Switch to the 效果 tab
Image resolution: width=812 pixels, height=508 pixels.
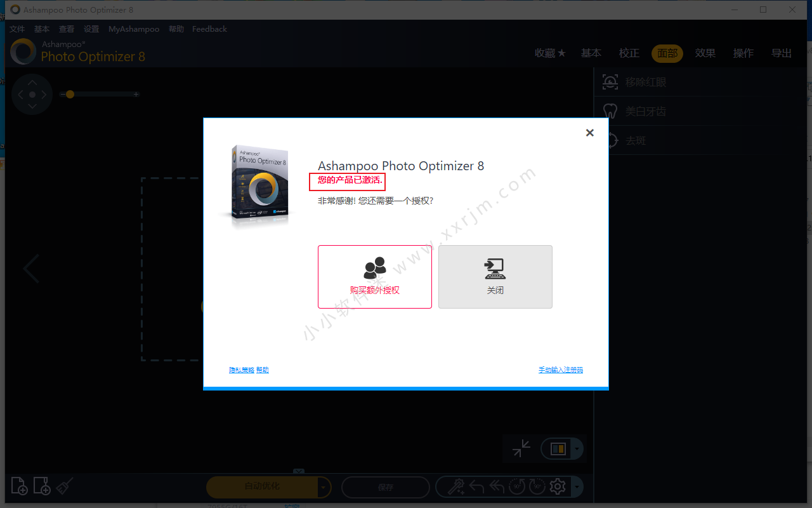pos(705,53)
